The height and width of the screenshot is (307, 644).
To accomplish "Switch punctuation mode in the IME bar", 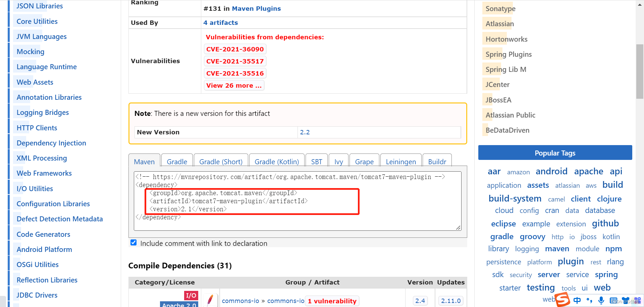I will 589,300.
